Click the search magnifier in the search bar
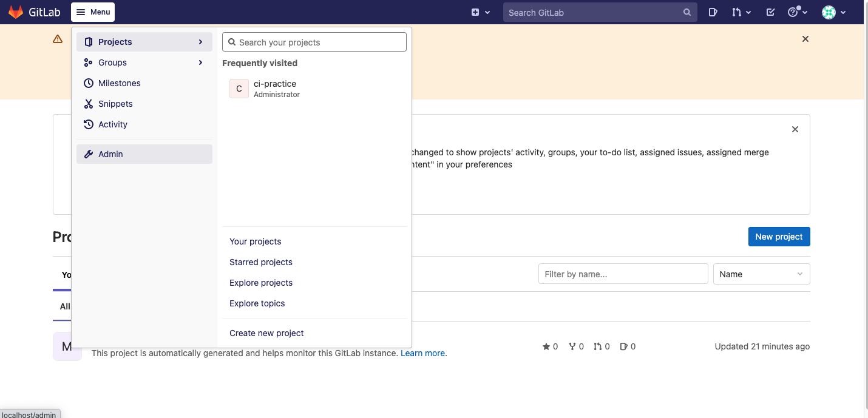The height and width of the screenshot is (418, 868). pyautogui.click(x=687, y=12)
